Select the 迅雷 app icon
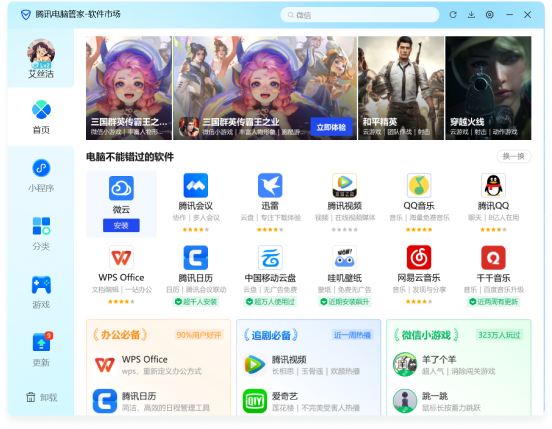Viewport: 552px width, 429px height. 270,185
